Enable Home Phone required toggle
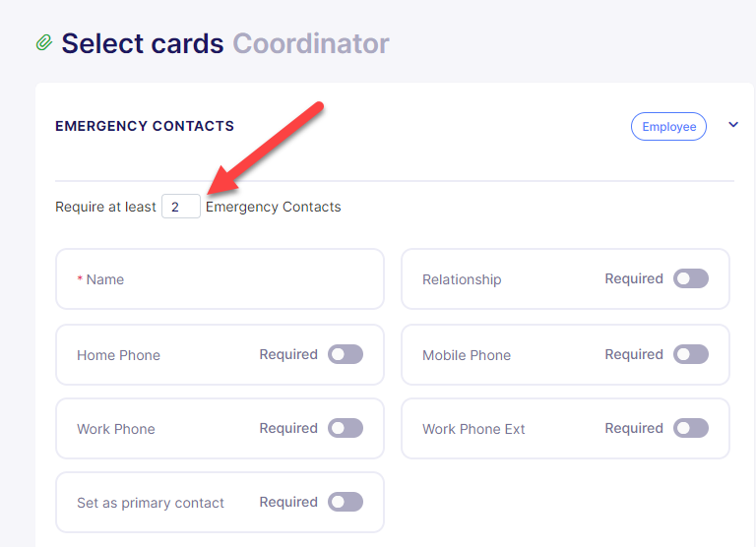This screenshot has height=547, width=756. (x=346, y=354)
